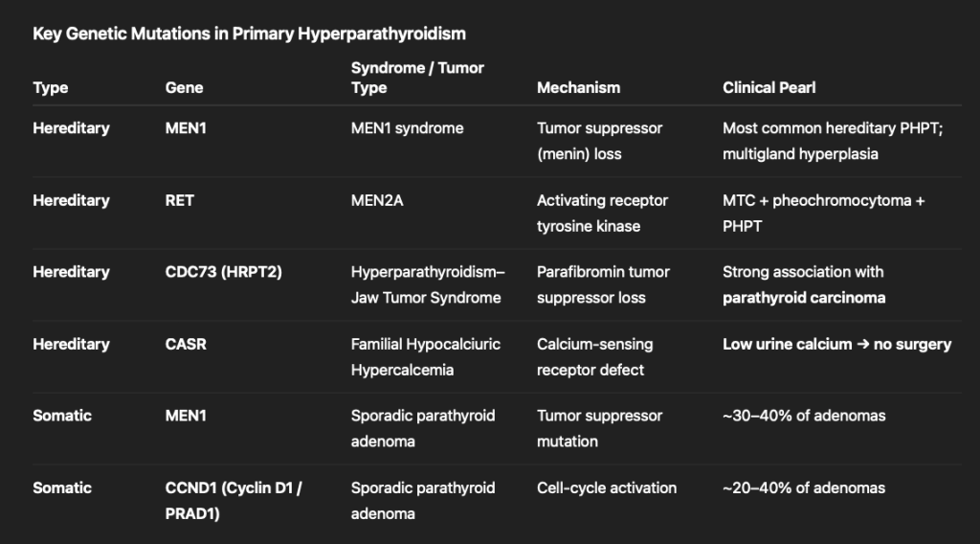Click the Syndrome / Tumor Type column header

[x=417, y=77]
